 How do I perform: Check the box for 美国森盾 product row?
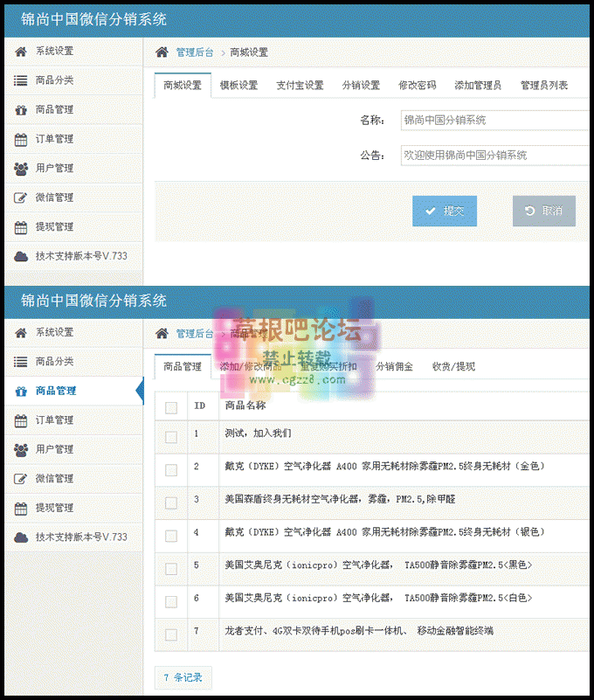pyautogui.click(x=171, y=503)
